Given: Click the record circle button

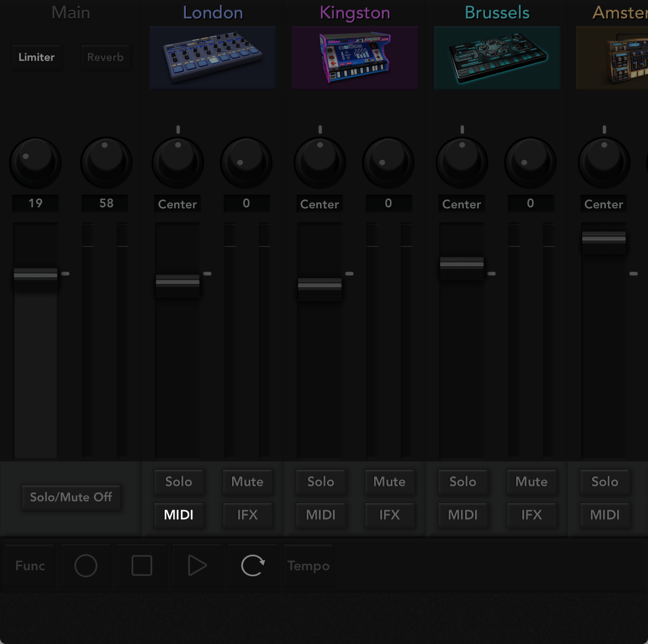Looking at the screenshot, I should (x=85, y=566).
